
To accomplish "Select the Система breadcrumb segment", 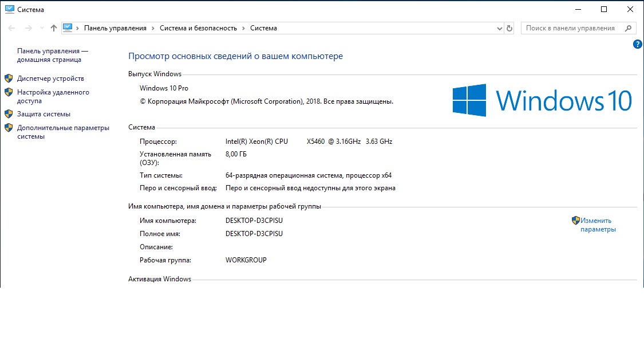I will point(263,28).
